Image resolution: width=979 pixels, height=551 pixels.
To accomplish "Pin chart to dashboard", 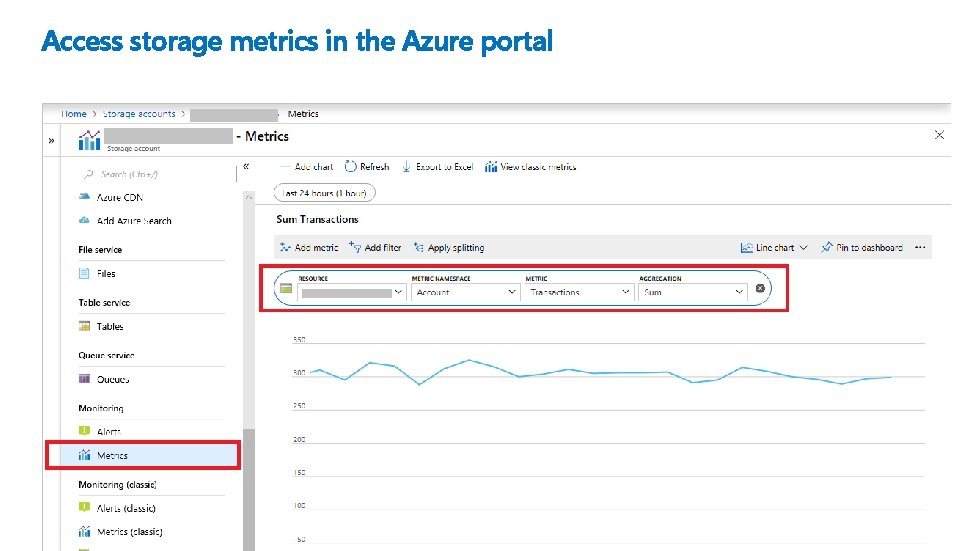I will [x=862, y=248].
